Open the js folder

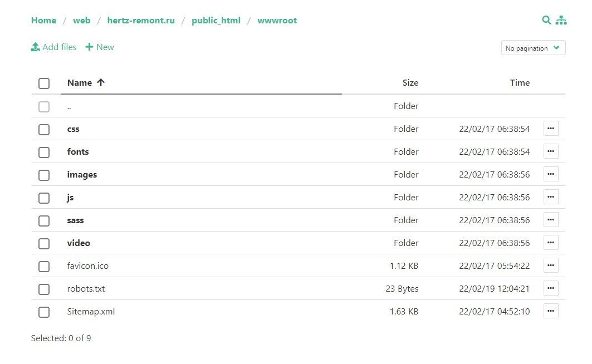[x=70, y=198]
